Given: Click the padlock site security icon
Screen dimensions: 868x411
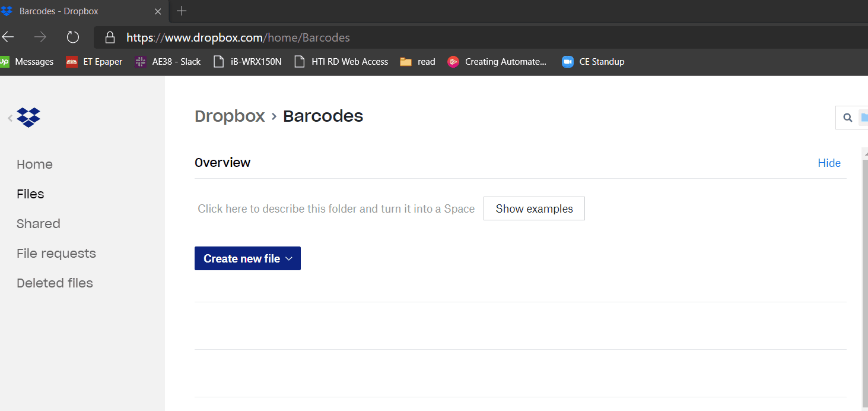Looking at the screenshot, I should click(x=110, y=38).
